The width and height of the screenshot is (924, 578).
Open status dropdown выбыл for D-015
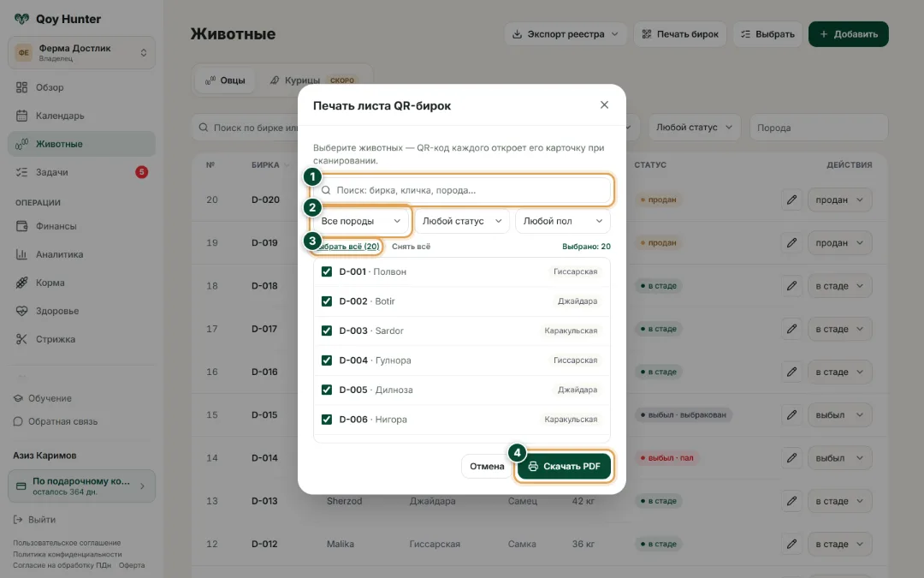coord(839,415)
